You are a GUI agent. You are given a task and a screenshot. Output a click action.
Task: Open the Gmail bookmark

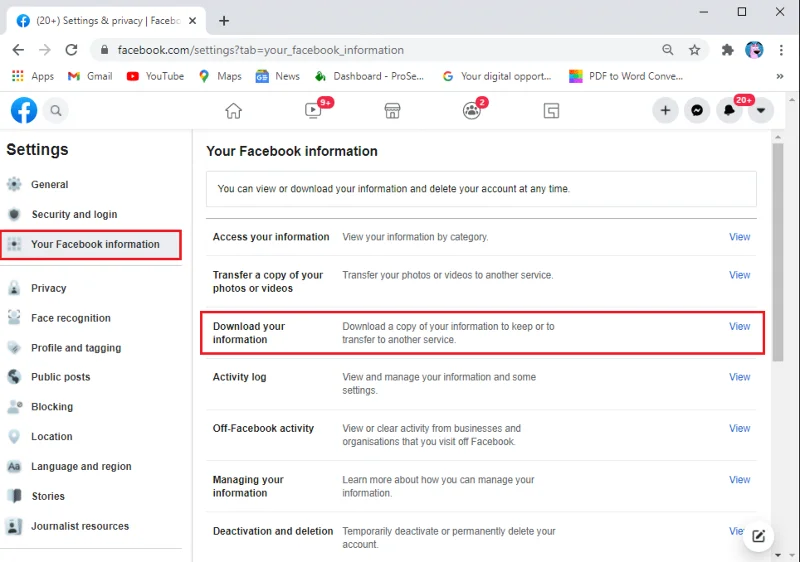[x=90, y=76]
